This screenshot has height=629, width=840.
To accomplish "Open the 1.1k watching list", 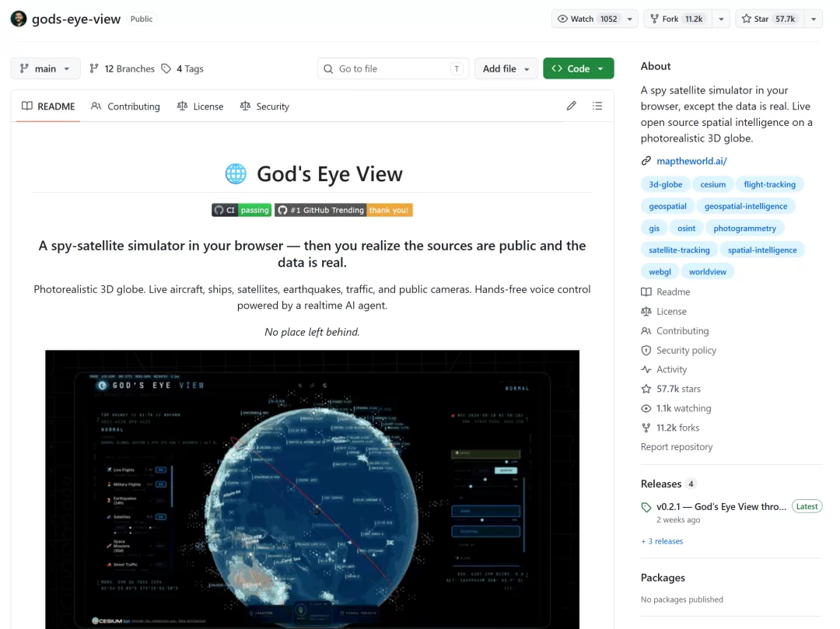I will [x=676, y=408].
